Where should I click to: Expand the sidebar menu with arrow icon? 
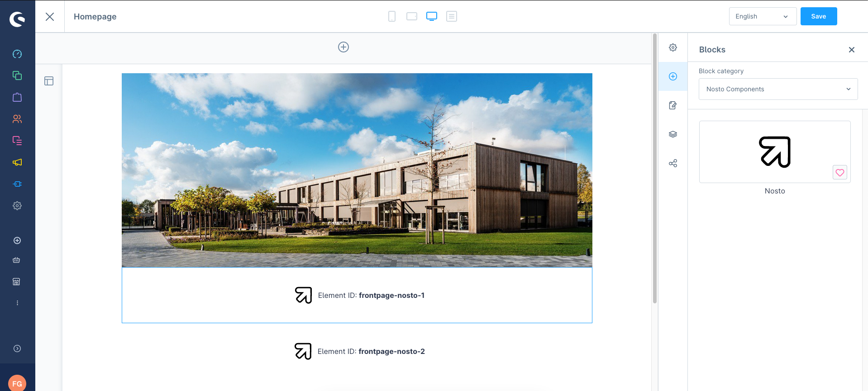[17, 349]
